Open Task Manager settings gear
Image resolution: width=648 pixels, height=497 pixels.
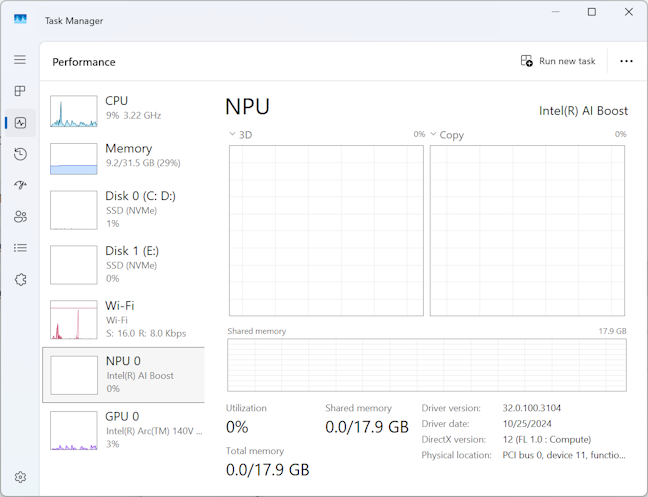[20, 477]
